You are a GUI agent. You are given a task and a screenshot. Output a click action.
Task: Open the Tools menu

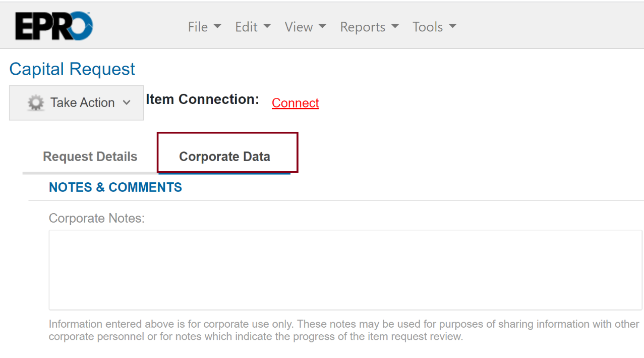pos(428,27)
